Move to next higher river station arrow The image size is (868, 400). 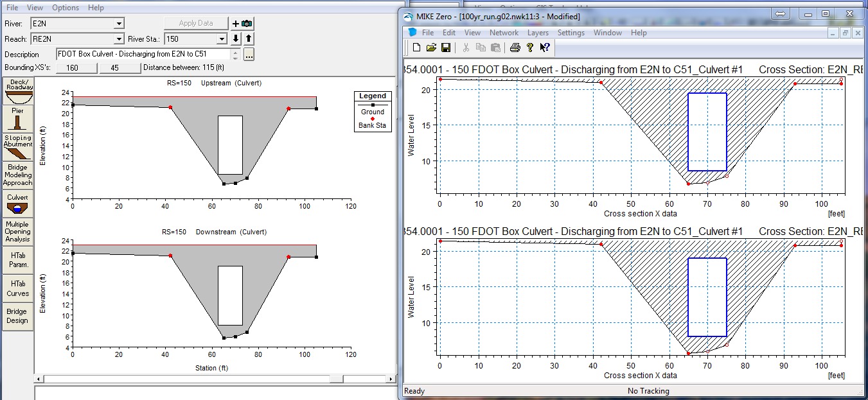(x=248, y=39)
